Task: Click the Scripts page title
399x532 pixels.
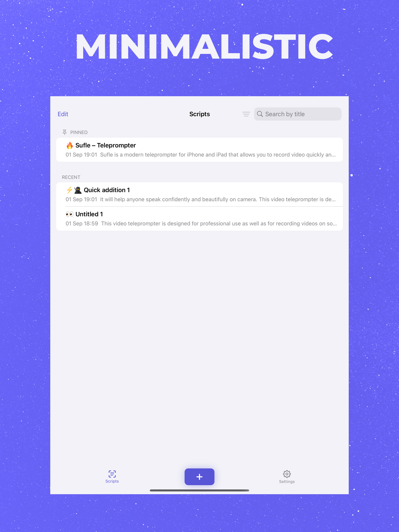Action: pyautogui.click(x=199, y=114)
